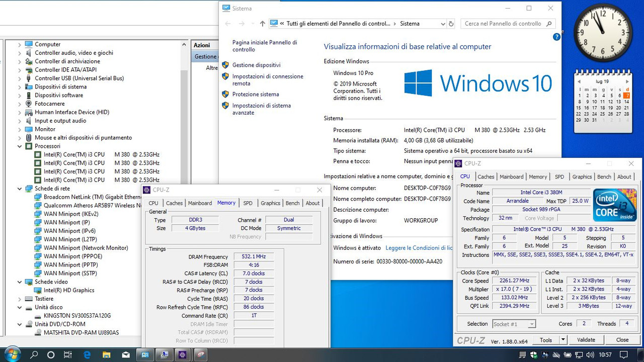
Task: Collapse the Unità disco node
Action: click(x=20, y=307)
